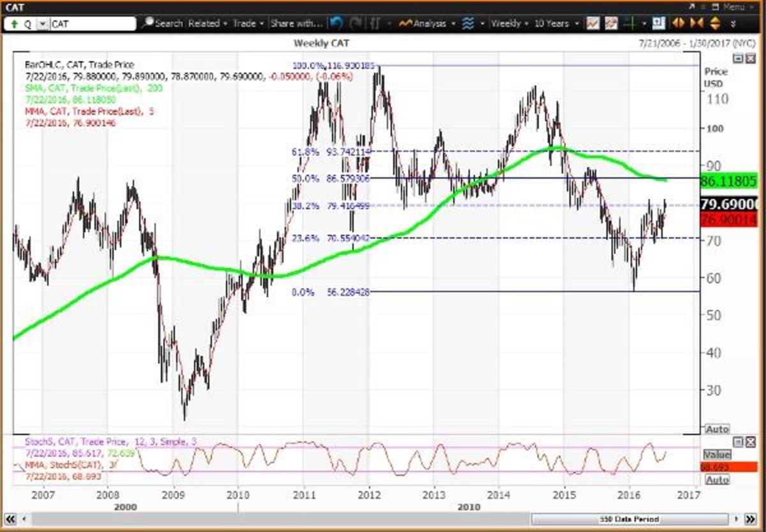Image resolution: width=766 pixels, height=532 pixels.
Task: Open the Related menu
Action: pyautogui.click(x=203, y=23)
